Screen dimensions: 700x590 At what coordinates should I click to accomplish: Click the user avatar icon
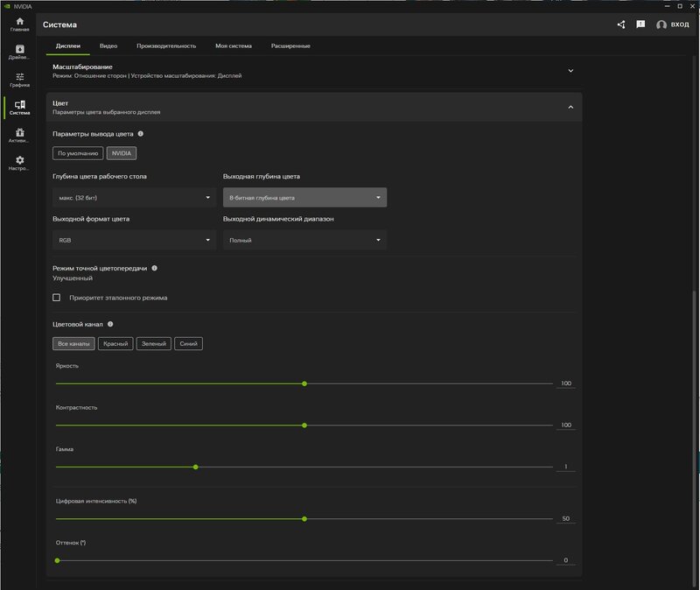click(661, 25)
